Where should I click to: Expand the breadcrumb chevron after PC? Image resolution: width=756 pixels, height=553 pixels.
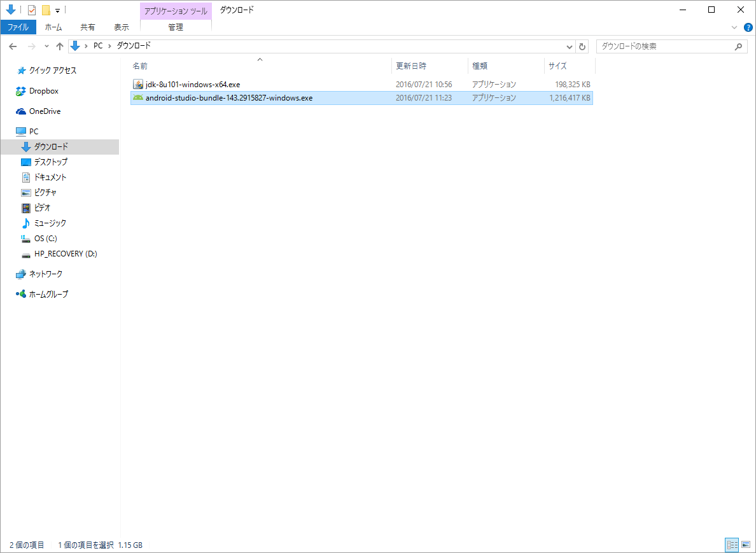[109, 45]
